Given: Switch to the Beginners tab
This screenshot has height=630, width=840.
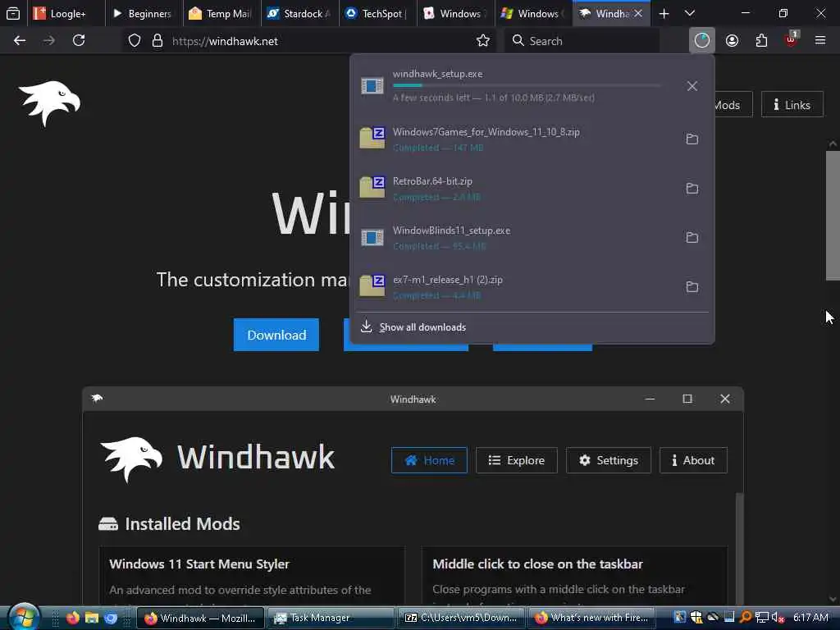Looking at the screenshot, I should (144, 13).
